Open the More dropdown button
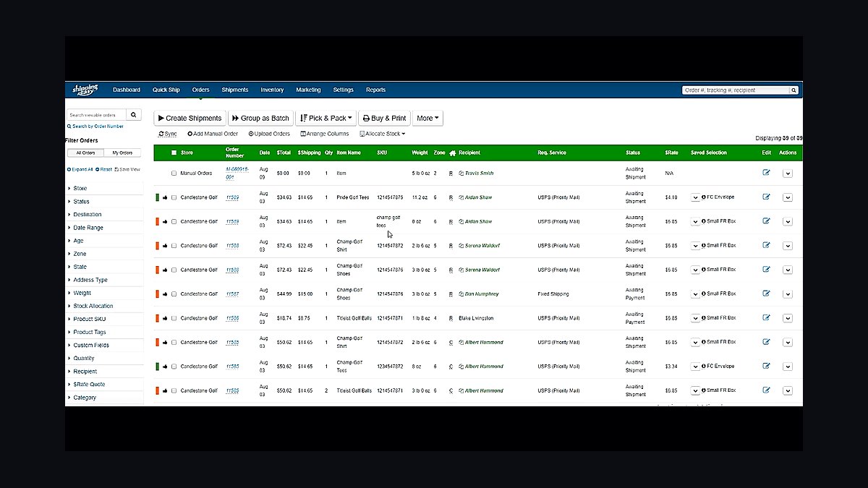Image resolution: width=868 pixels, height=488 pixels. pyautogui.click(x=427, y=118)
